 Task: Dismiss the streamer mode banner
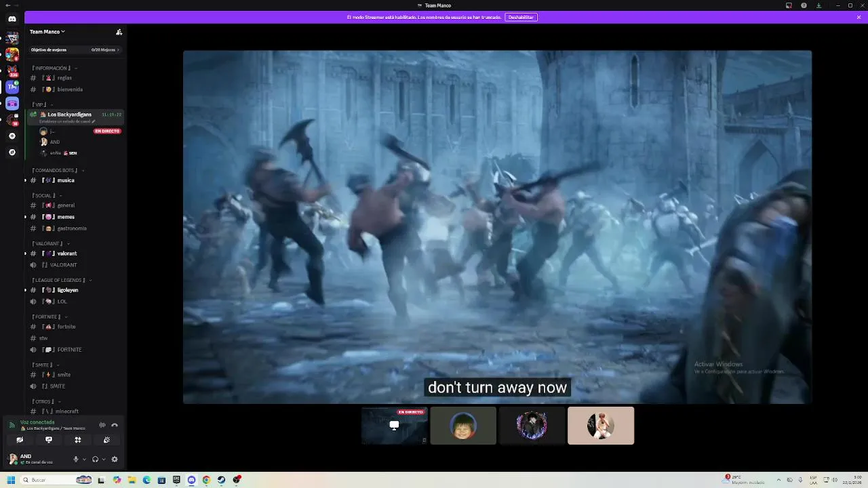[x=859, y=17]
